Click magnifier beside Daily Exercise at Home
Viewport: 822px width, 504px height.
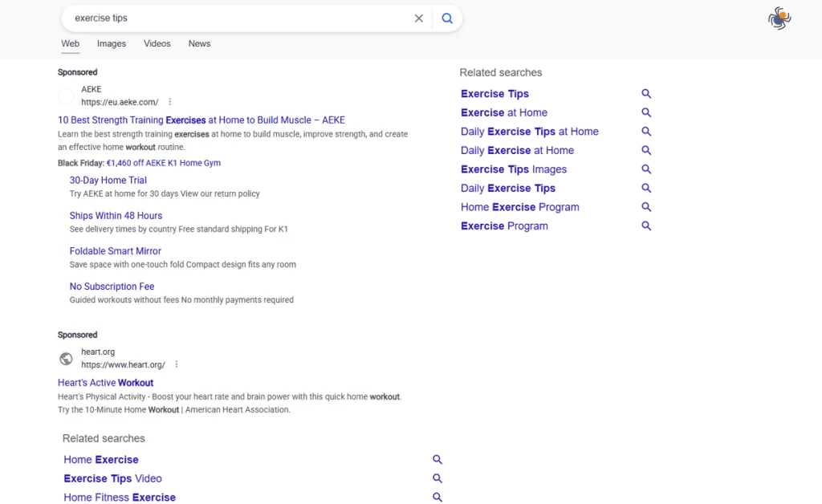pyautogui.click(x=646, y=150)
